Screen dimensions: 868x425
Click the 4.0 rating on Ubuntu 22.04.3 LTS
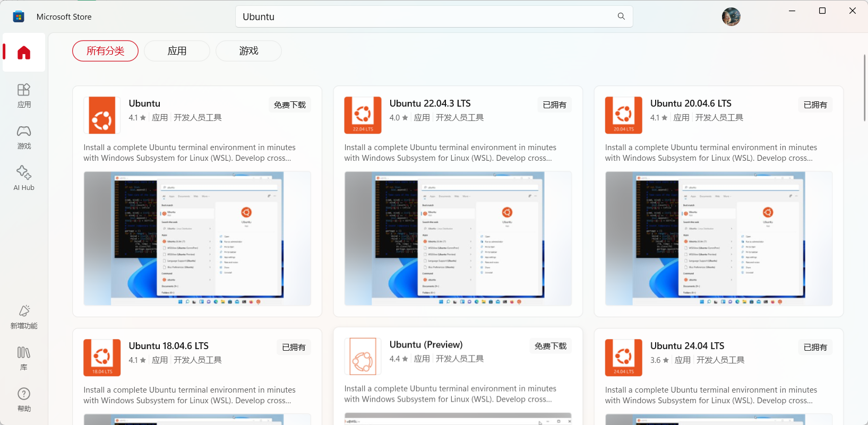[399, 118]
